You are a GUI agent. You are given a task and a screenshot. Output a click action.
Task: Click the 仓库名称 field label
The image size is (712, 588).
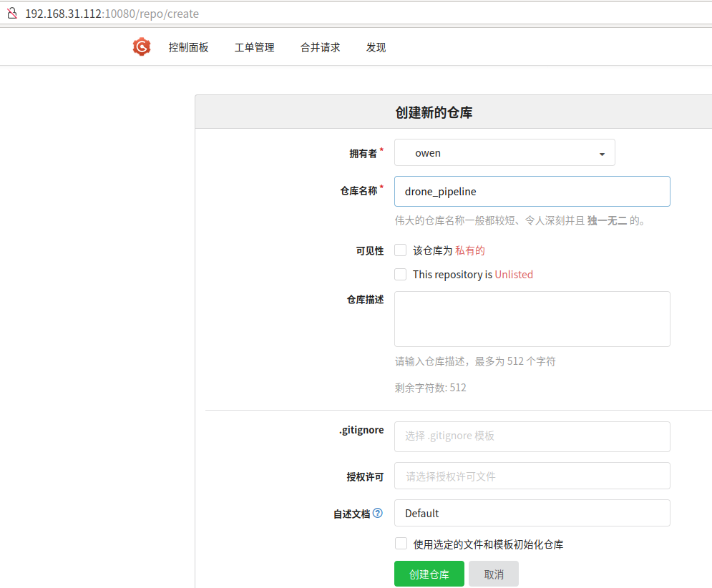pos(359,191)
